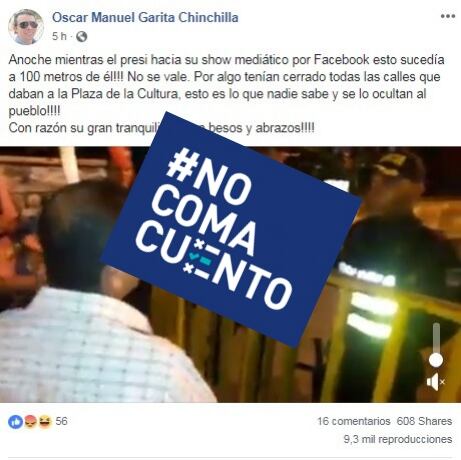This screenshot has width=461, height=460.
Task: Click the blue Like reaction icon
Action: pos(15,422)
